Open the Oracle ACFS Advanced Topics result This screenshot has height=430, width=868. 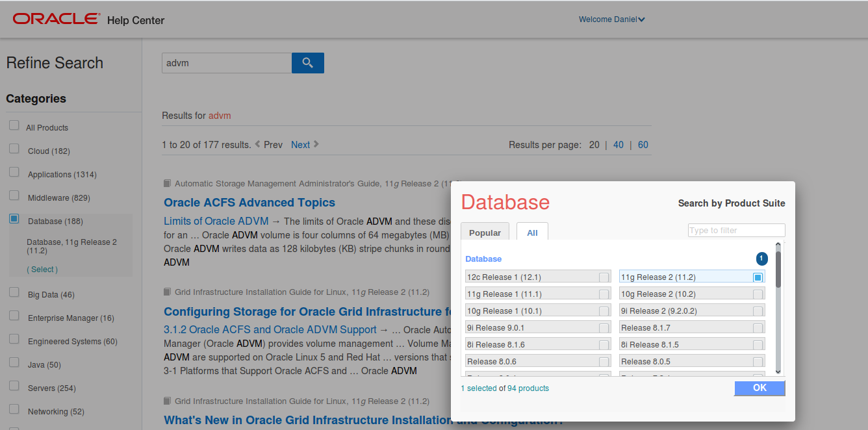click(249, 203)
